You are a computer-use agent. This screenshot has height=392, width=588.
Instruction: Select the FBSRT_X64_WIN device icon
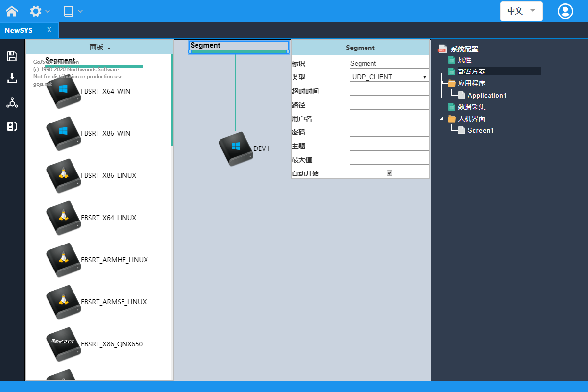point(63,92)
